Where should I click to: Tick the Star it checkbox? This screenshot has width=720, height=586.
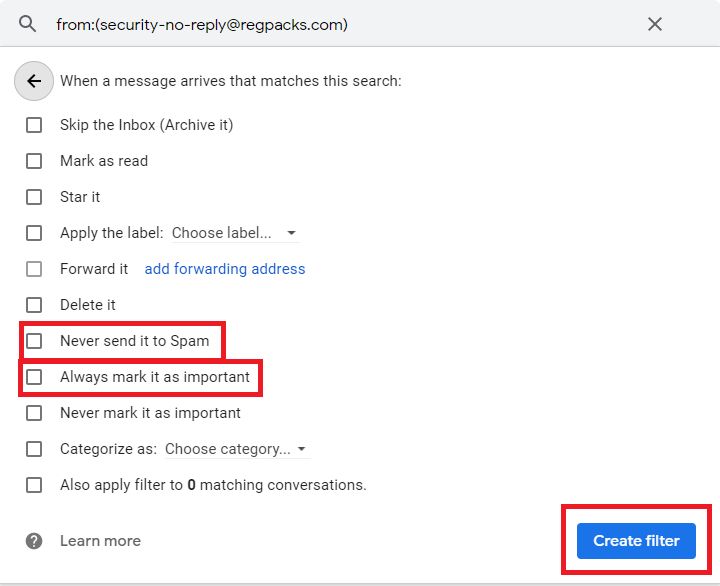coord(34,197)
